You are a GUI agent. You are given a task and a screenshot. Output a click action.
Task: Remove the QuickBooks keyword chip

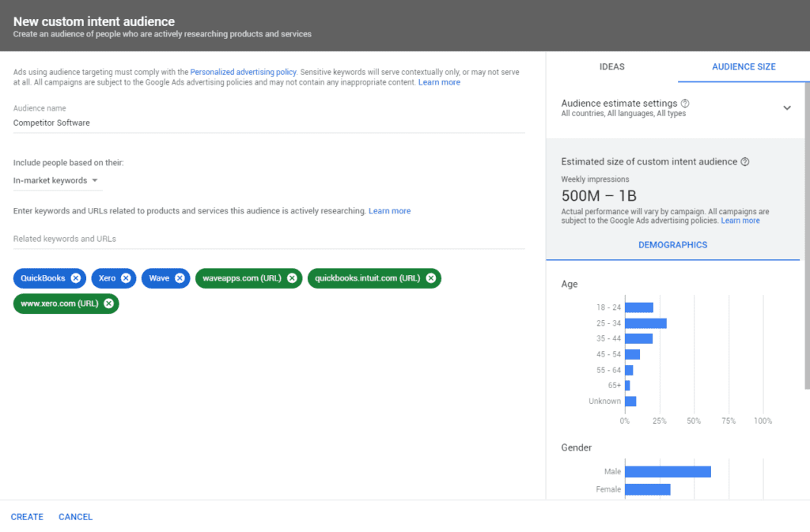pos(76,278)
